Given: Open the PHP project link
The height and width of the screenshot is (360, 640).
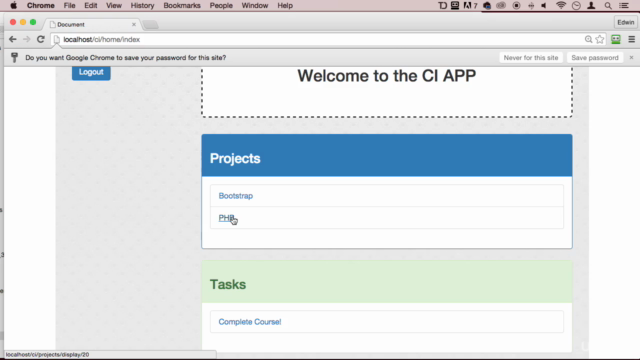Looking at the screenshot, I should 226,218.
